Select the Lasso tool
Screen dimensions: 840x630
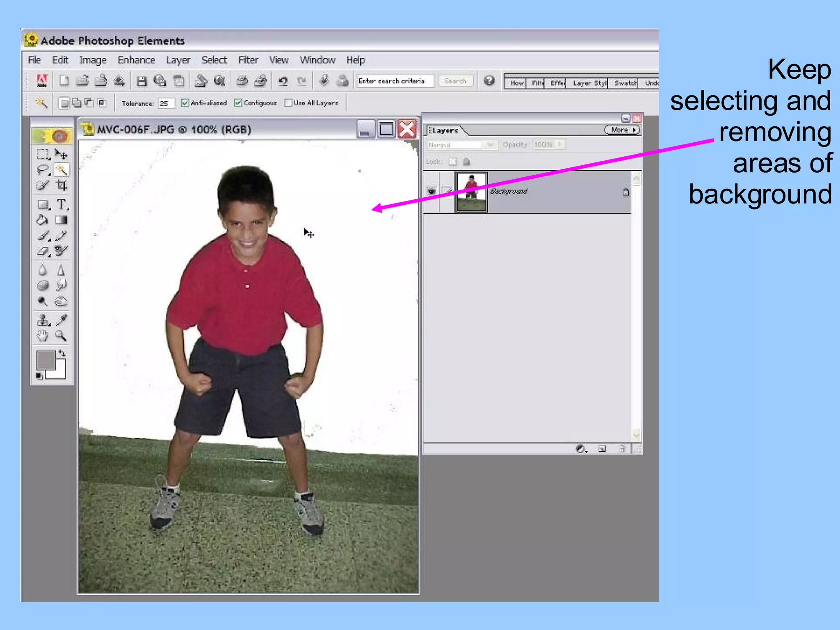(x=43, y=170)
